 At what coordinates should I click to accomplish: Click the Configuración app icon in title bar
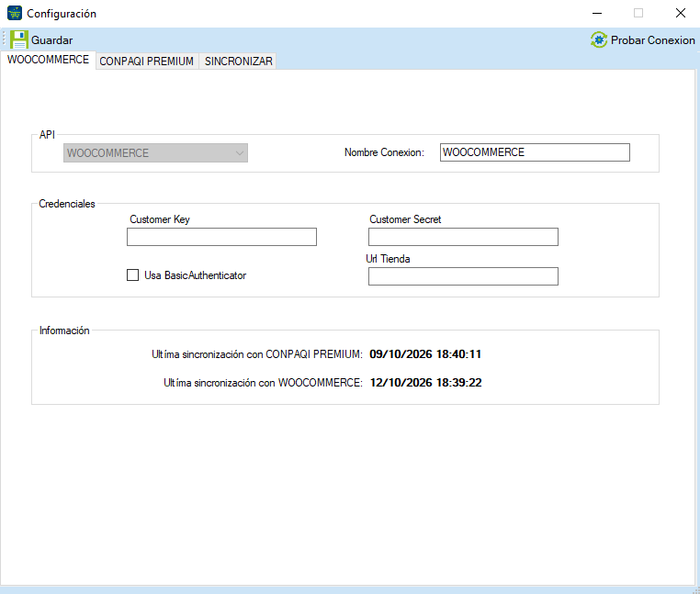pos(15,14)
